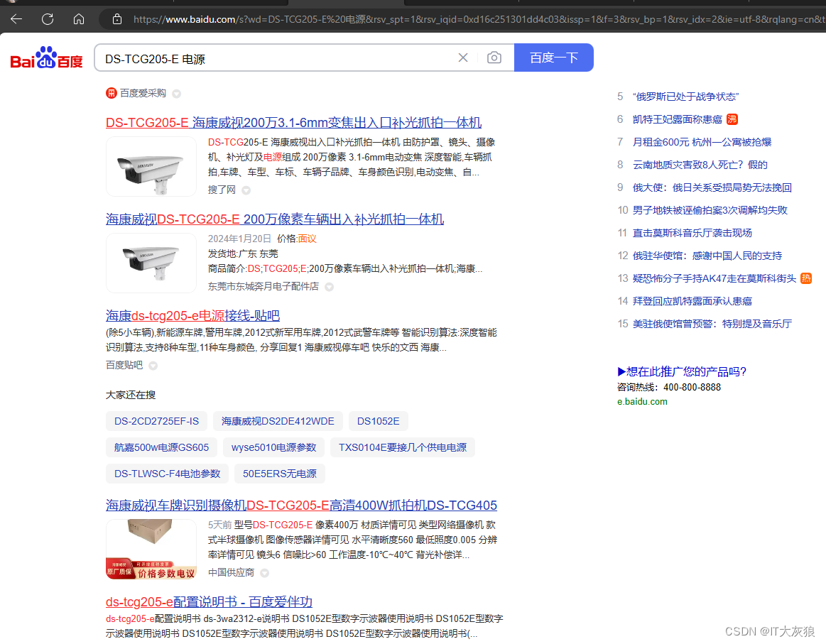Screen dimensions: 826x644
Task: Open hot topic 凯特王妃露面称患癌
Action: 677,119
